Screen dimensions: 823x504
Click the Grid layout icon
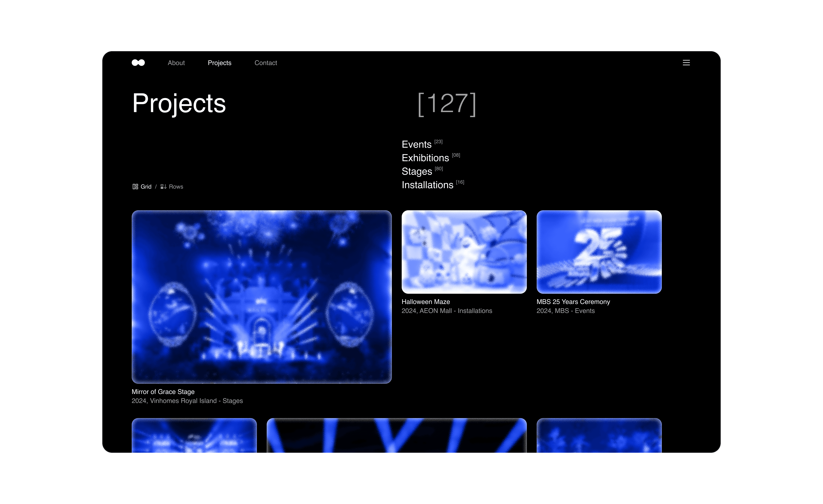tap(135, 187)
